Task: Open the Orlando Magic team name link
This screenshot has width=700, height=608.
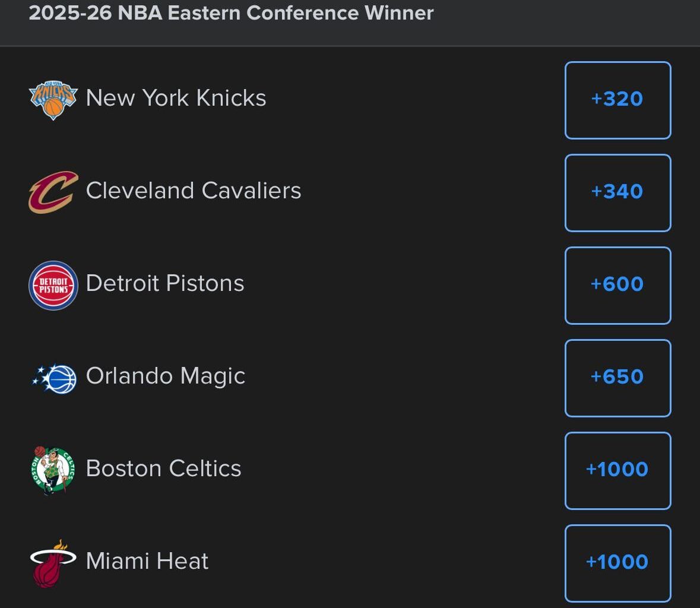Action: click(166, 376)
